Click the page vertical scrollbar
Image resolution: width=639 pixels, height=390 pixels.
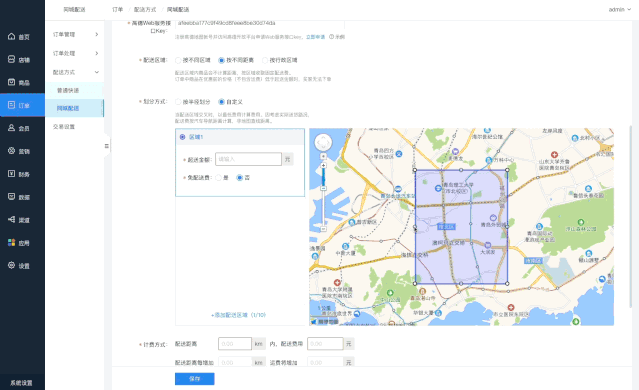coord(632,216)
